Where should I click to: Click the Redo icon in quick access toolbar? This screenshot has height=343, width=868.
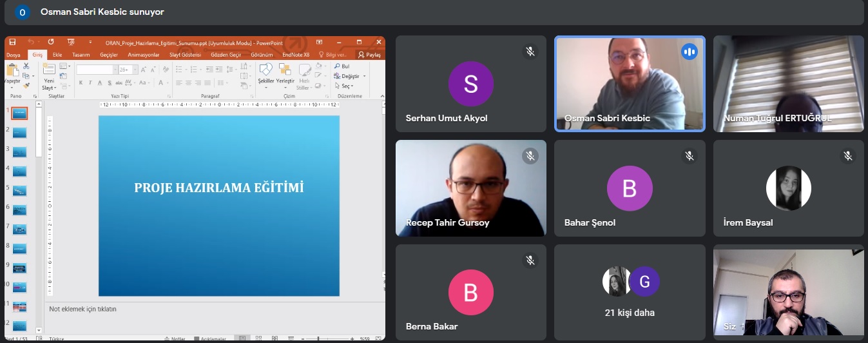(x=51, y=42)
